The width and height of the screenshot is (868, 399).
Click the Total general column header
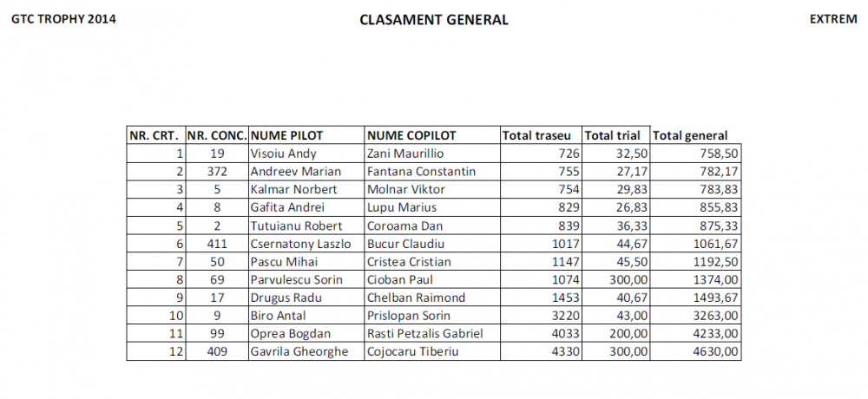click(x=690, y=135)
